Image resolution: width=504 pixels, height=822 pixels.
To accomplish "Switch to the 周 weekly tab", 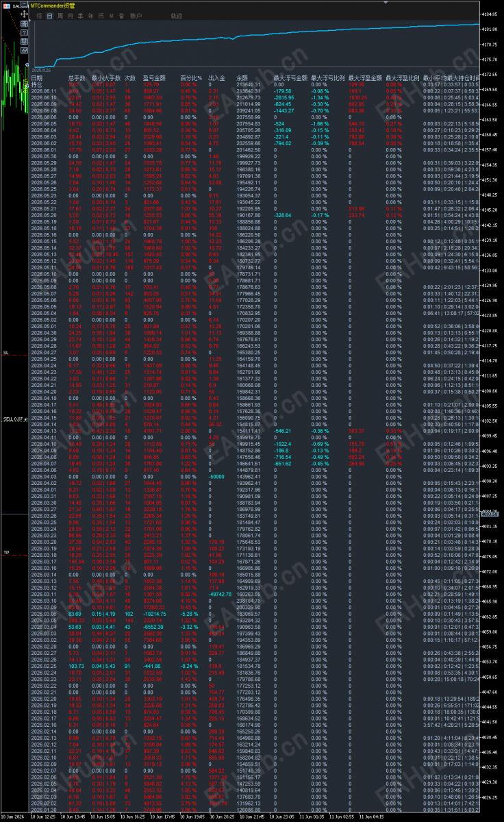I will 60,16.
